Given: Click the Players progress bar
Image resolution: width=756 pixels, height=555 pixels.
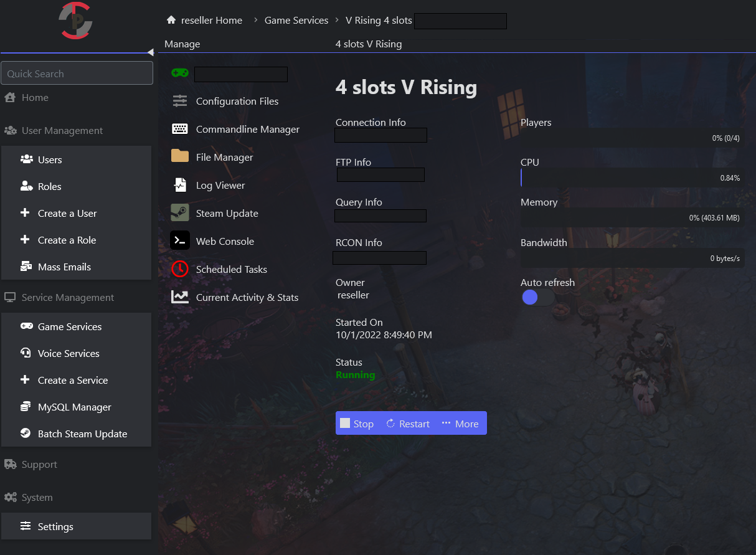Looking at the screenshot, I should (632, 138).
